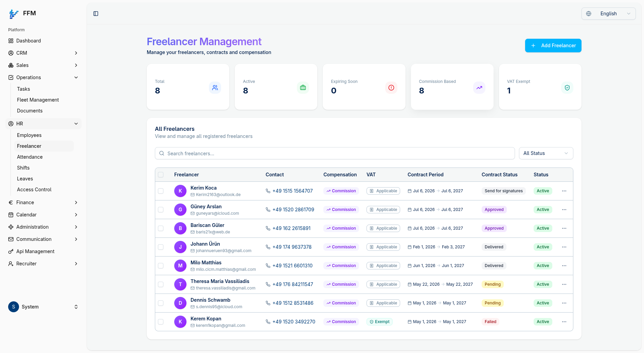Select Dennis Schwamb's row checkbox
This screenshot has width=644, height=353.
click(161, 303)
